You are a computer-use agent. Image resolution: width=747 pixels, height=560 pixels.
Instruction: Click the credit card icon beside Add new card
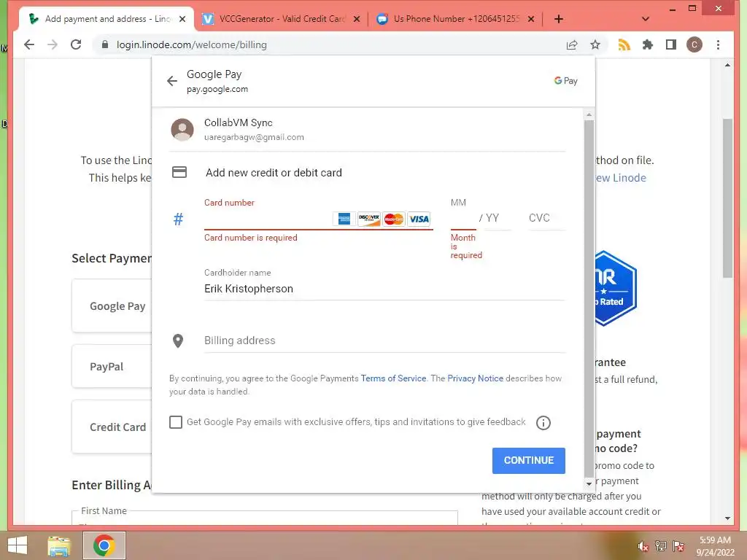point(179,172)
